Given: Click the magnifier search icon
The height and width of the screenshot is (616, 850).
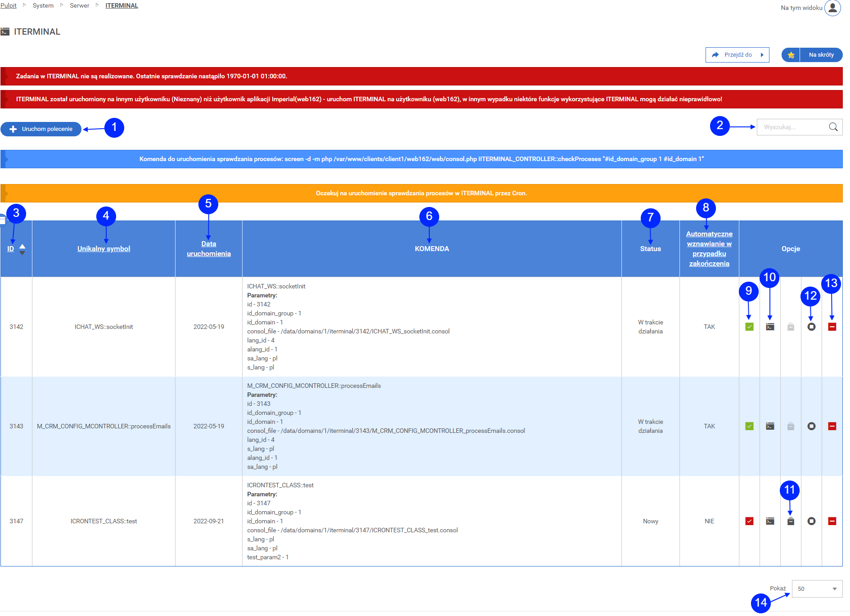Looking at the screenshot, I should click(x=833, y=127).
